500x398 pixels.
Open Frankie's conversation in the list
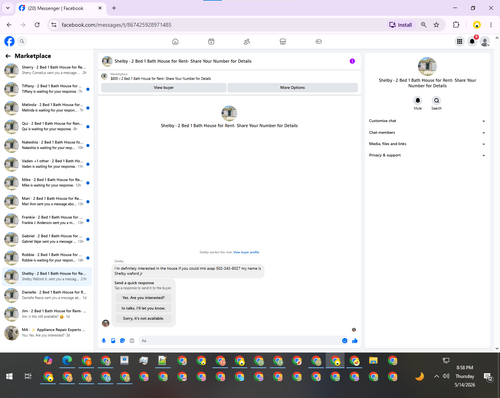(47, 220)
